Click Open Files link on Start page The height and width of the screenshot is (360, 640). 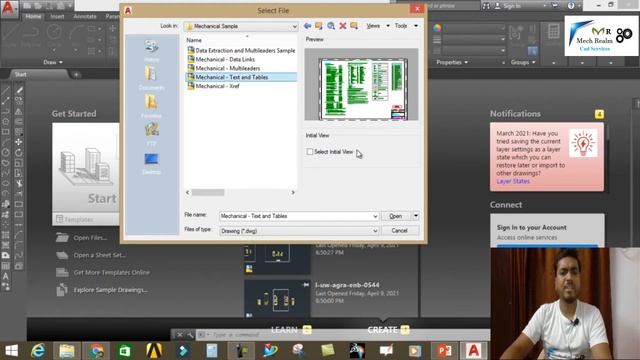pos(90,238)
